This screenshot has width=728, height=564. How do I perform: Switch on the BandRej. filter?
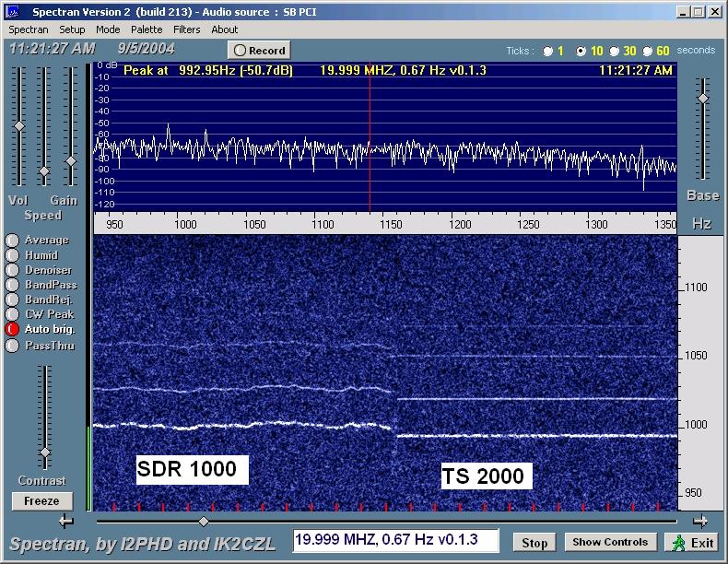pyautogui.click(x=12, y=300)
